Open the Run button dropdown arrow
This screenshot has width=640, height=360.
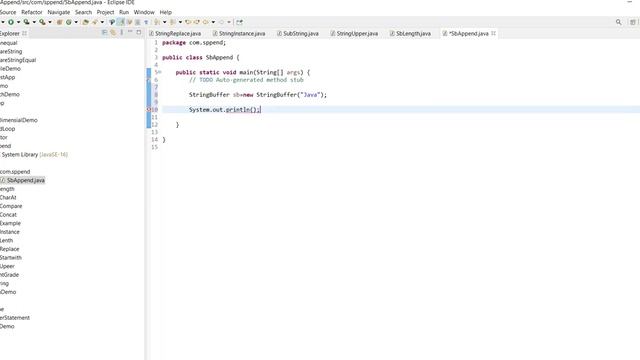(x=18, y=22)
